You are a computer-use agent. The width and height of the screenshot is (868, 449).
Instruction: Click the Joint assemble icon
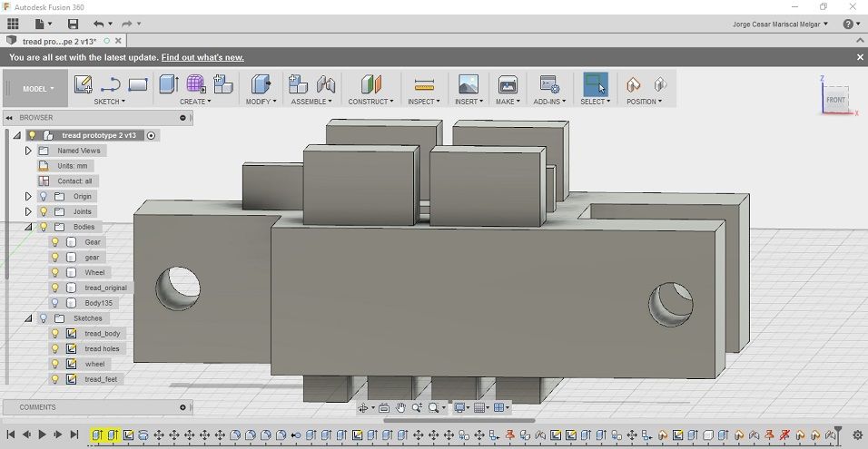(x=326, y=84)
